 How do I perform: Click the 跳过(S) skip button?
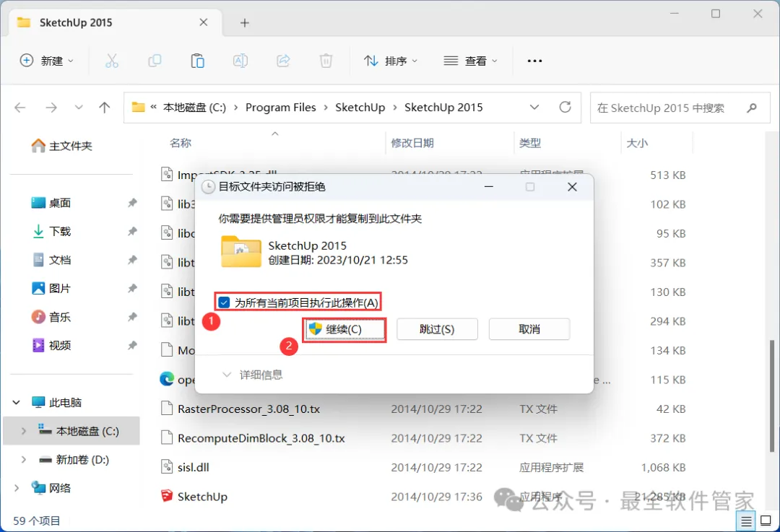pyautogui.click(x=437, y=329)
